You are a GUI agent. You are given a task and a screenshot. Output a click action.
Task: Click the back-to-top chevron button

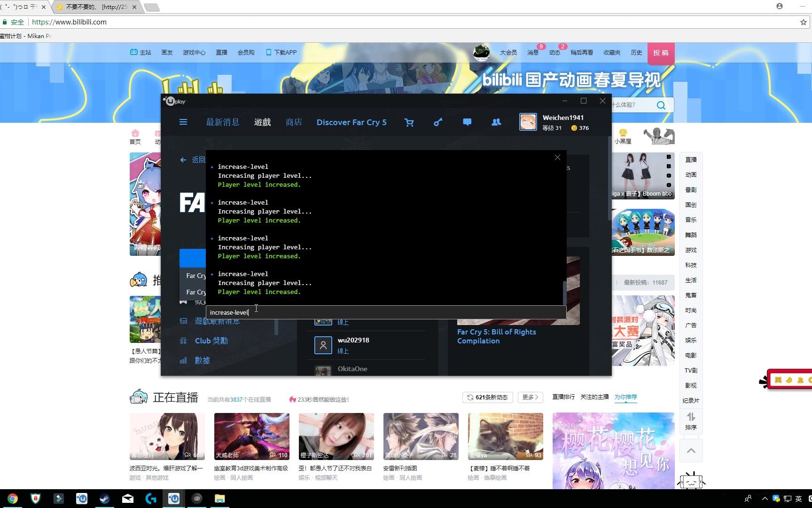pos(691,451)
